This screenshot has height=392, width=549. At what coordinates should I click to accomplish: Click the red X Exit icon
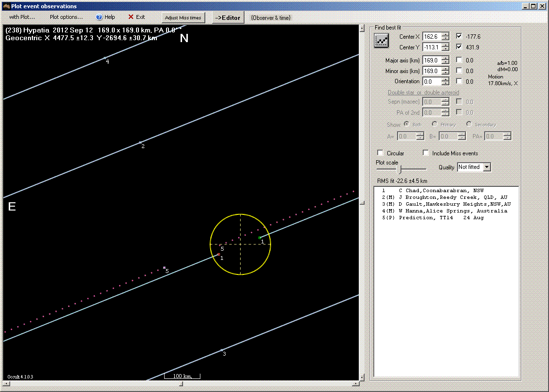[131, 17]
